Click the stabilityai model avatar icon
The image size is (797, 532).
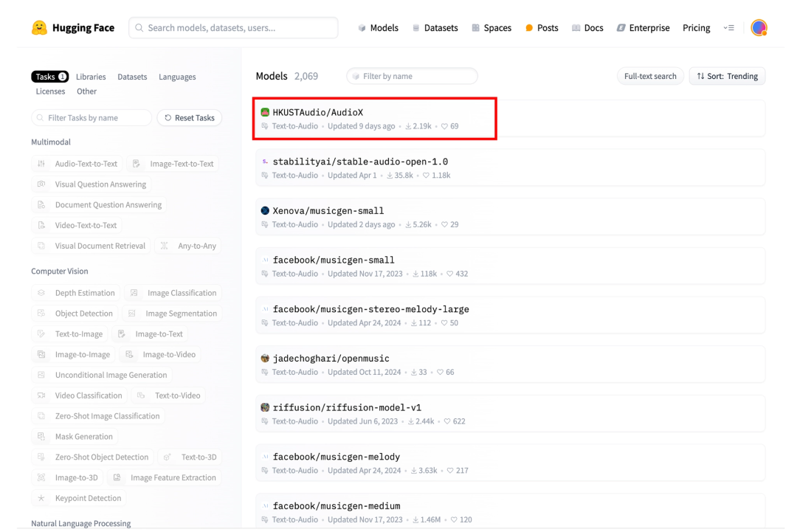click(x=266, y=162)
